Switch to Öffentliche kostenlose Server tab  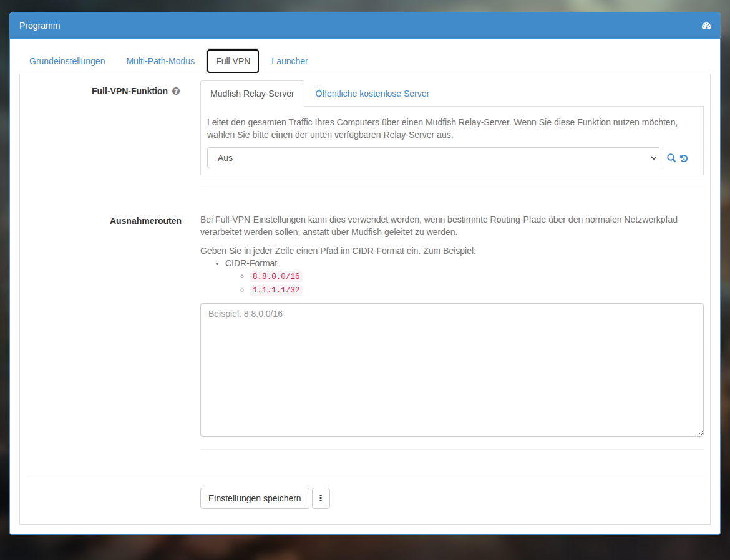click(372, 94)
